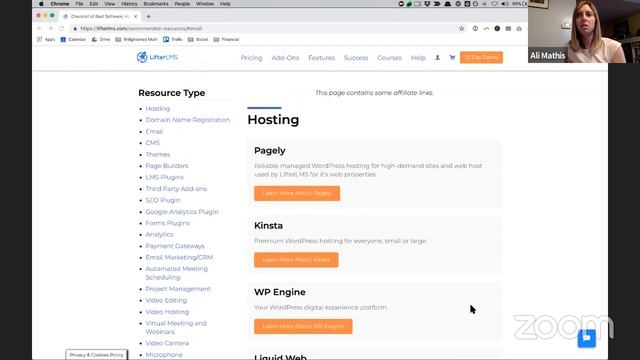Open the Success nav item
Image resolution: width=640 pixels, height=360 pixels.
click(356, 58)
